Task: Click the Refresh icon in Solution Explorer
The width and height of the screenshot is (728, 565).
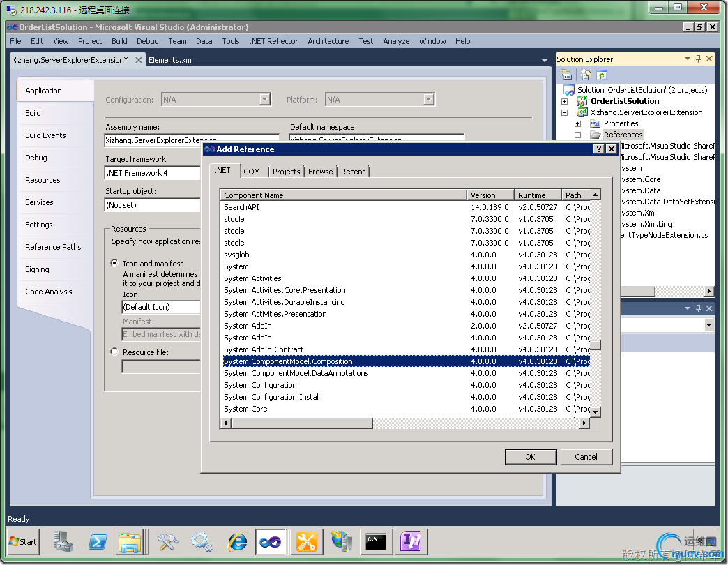Action: point(601,75)
